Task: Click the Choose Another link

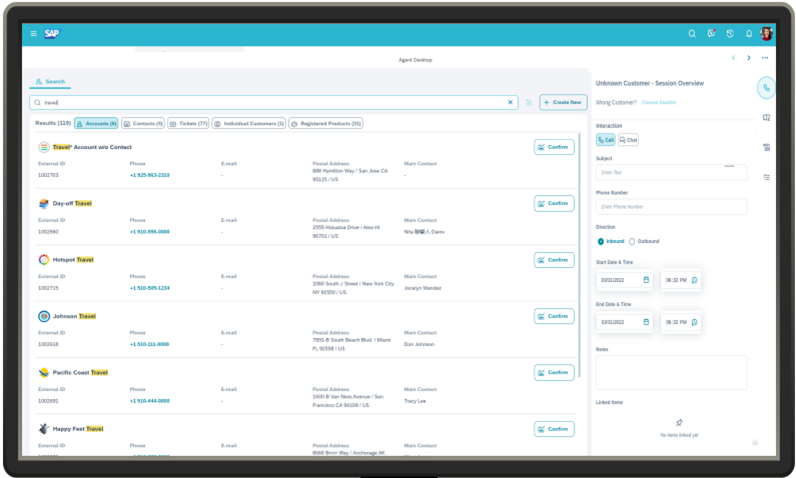Action: click(659, 103)
